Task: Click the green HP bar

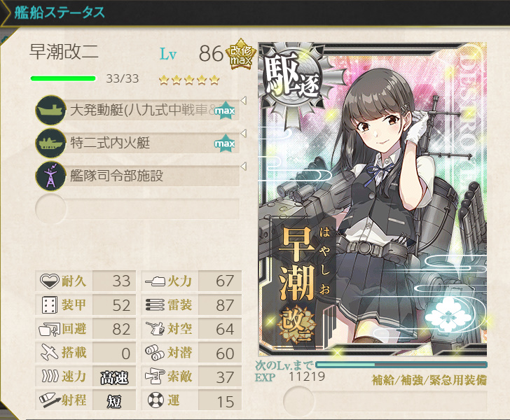Action: [63, 78]
